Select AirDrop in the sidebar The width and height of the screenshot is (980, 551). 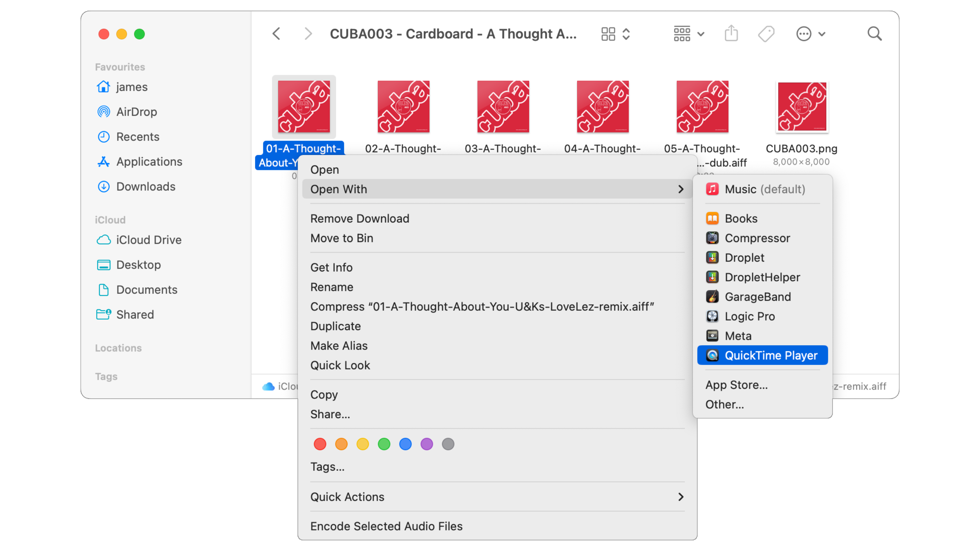point(127,112)
